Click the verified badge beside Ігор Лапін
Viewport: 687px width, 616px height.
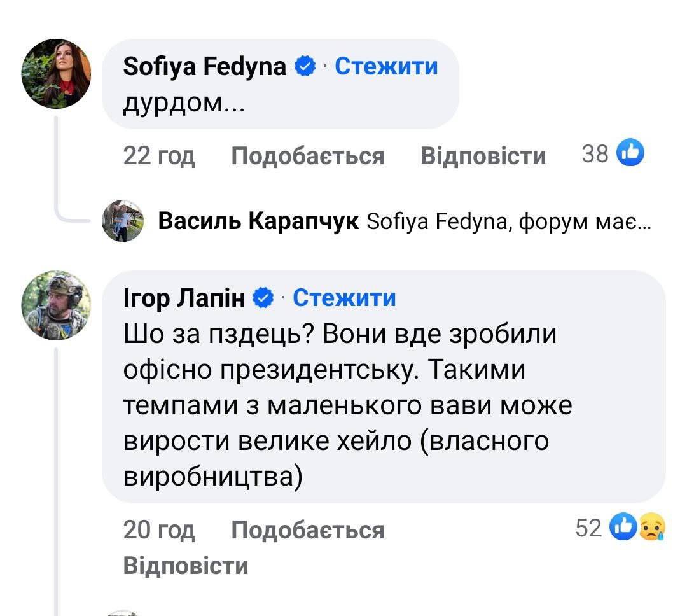tap(265, 298)
